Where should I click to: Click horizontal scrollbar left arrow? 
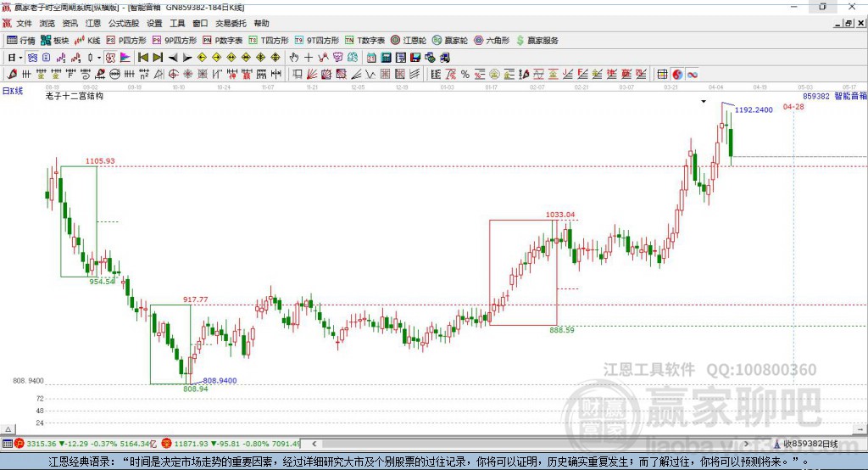click(x=314, y=444)
